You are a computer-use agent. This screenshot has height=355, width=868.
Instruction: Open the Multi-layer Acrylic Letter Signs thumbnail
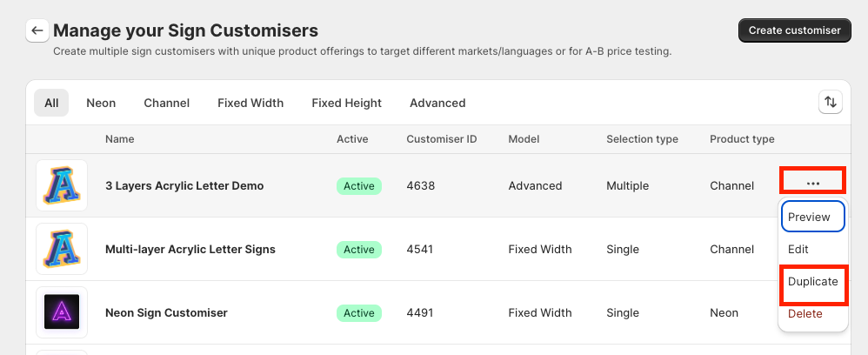[x=62, y=249]
